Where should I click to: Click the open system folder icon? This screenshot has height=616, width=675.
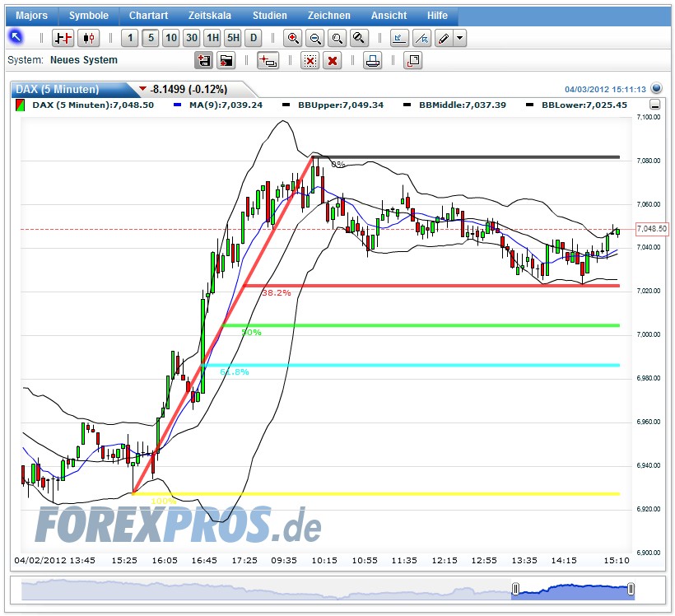tap(226, 60)
